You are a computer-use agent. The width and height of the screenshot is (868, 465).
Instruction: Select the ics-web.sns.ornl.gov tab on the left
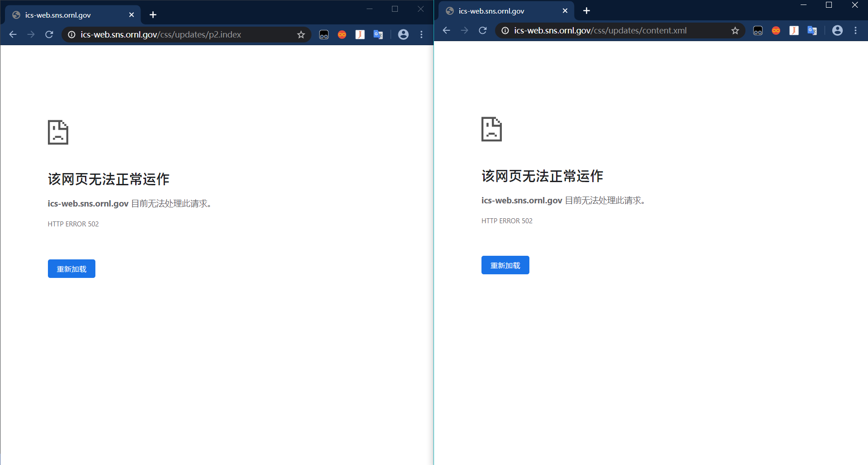[68, 14]
